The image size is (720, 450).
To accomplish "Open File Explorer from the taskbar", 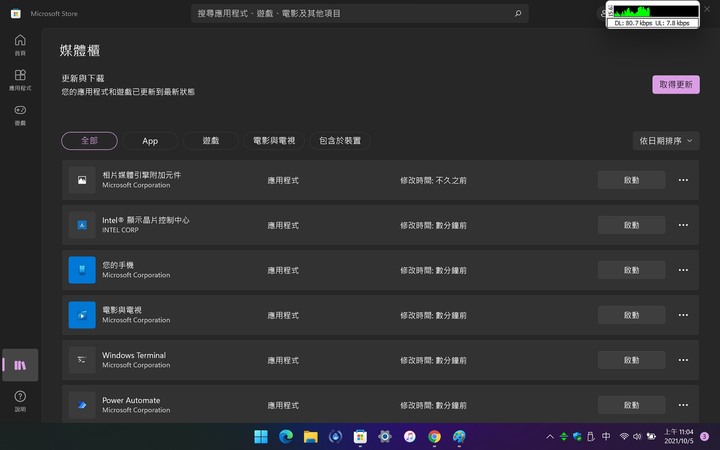I will pos(310,436).
